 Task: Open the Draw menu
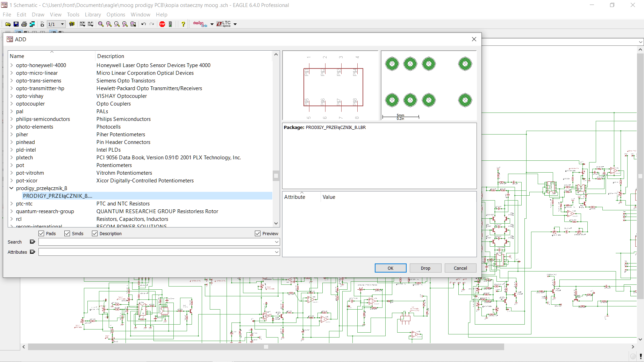click(x=38, y=15)
